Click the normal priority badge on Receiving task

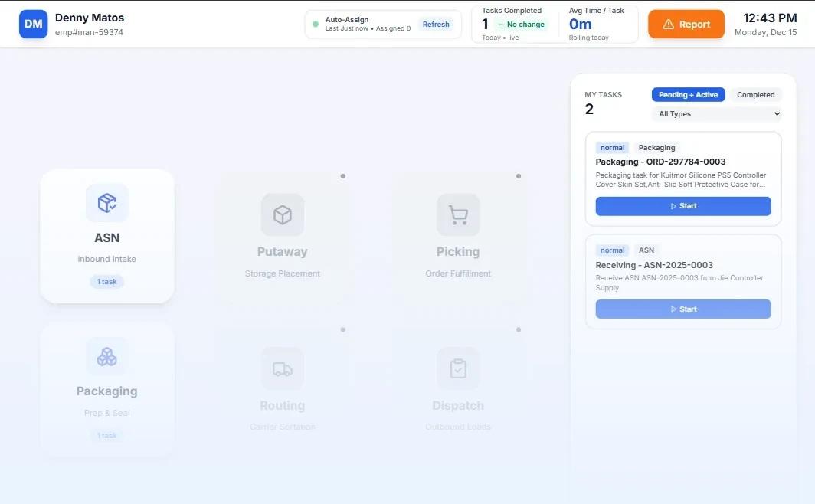(612, 250)
